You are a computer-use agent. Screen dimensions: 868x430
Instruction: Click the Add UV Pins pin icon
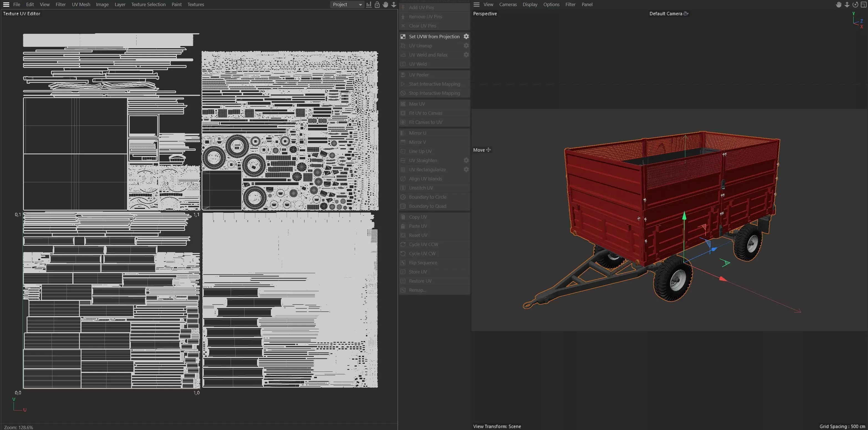(403, 7)
